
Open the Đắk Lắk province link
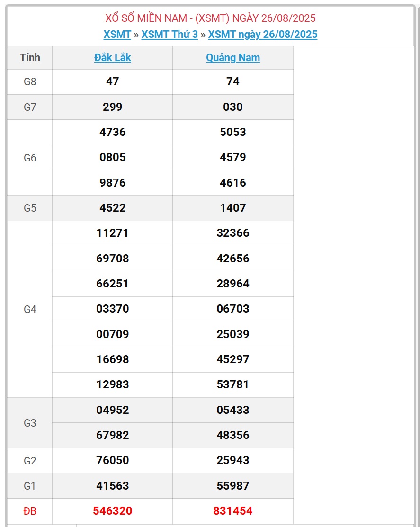coord(112,57)
